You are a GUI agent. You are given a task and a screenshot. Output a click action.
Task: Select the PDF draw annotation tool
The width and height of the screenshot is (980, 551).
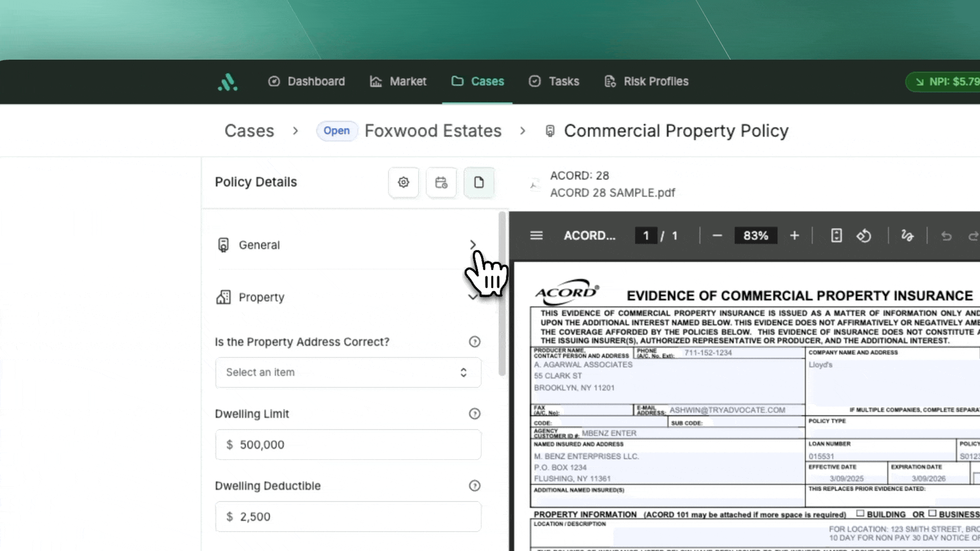[x=907, y=236]
